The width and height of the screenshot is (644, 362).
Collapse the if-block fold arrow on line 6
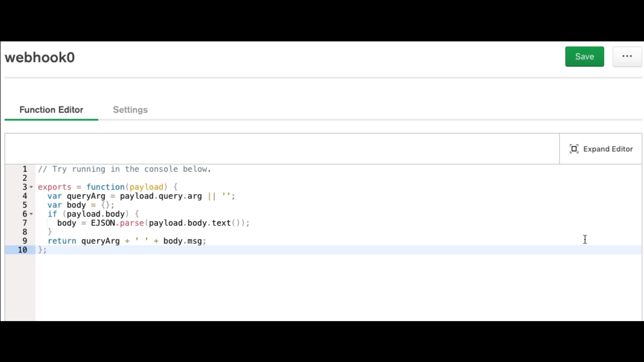tap(31, 214)
